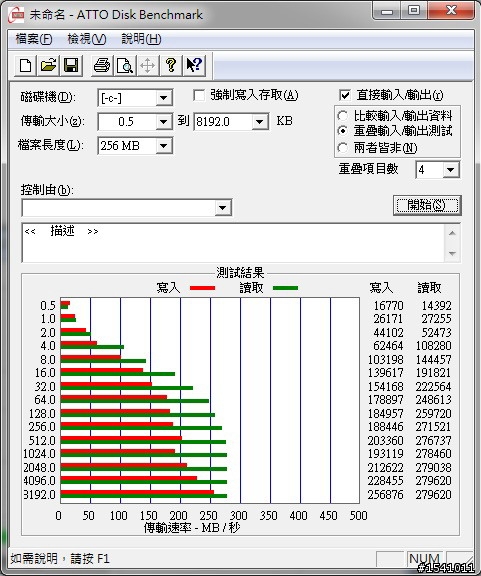
Task: Click write value 203360 for 512.0 row
Action: [x=385, y=440]
